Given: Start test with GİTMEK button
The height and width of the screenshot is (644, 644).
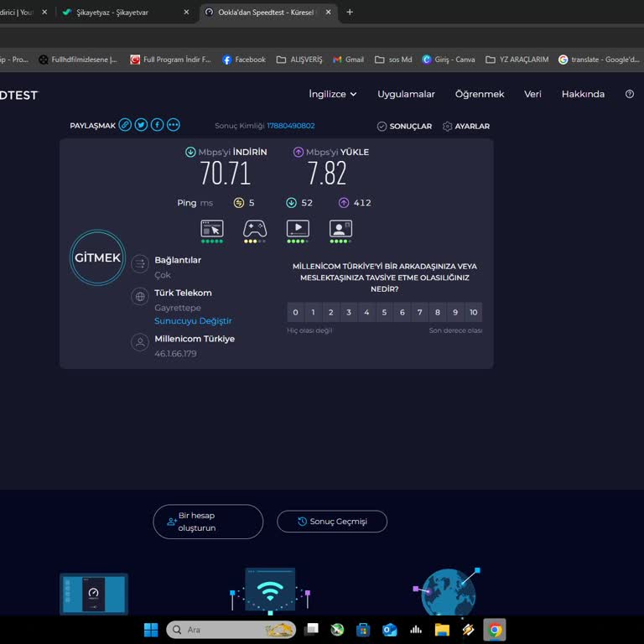Looking at the screenshot, I should (x=97, y=257).
